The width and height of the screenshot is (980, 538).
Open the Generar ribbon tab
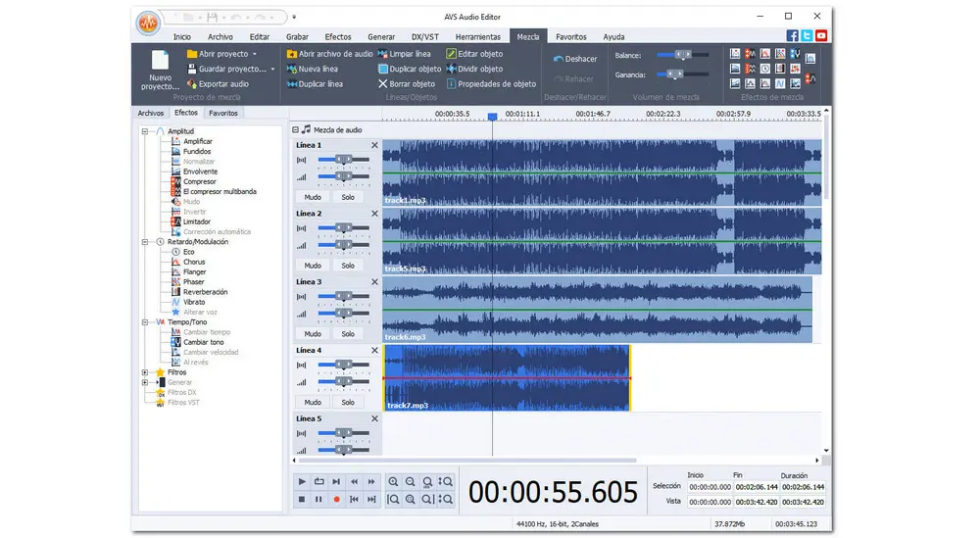(381, 37)
